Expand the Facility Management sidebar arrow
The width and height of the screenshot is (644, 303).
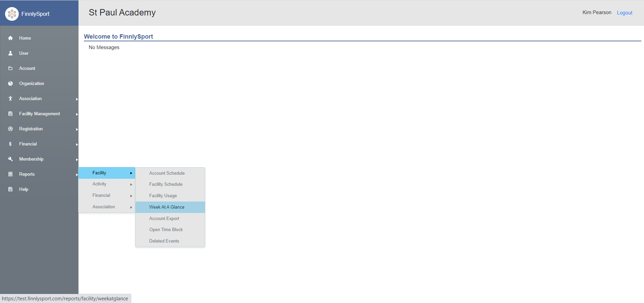click(x=77, y=114)
